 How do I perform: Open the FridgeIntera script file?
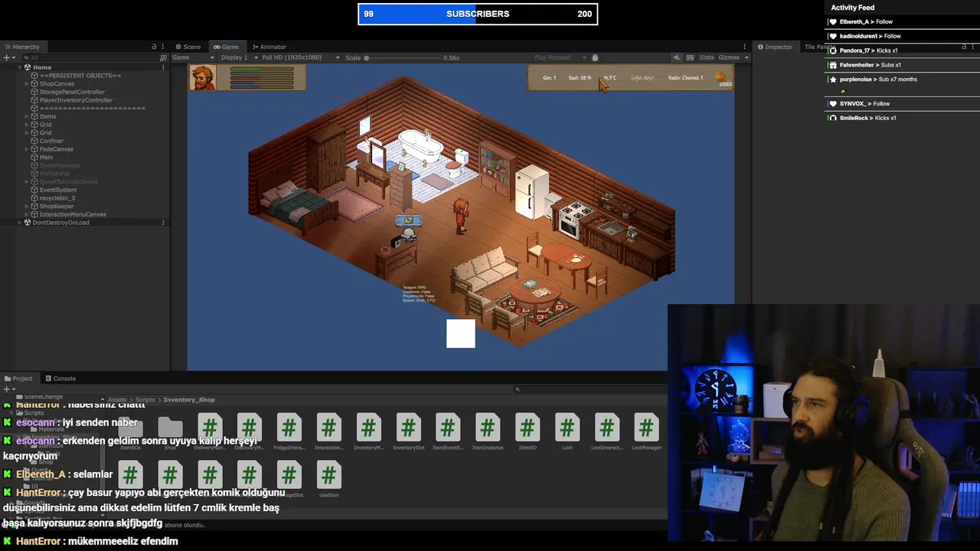point(289,432)
